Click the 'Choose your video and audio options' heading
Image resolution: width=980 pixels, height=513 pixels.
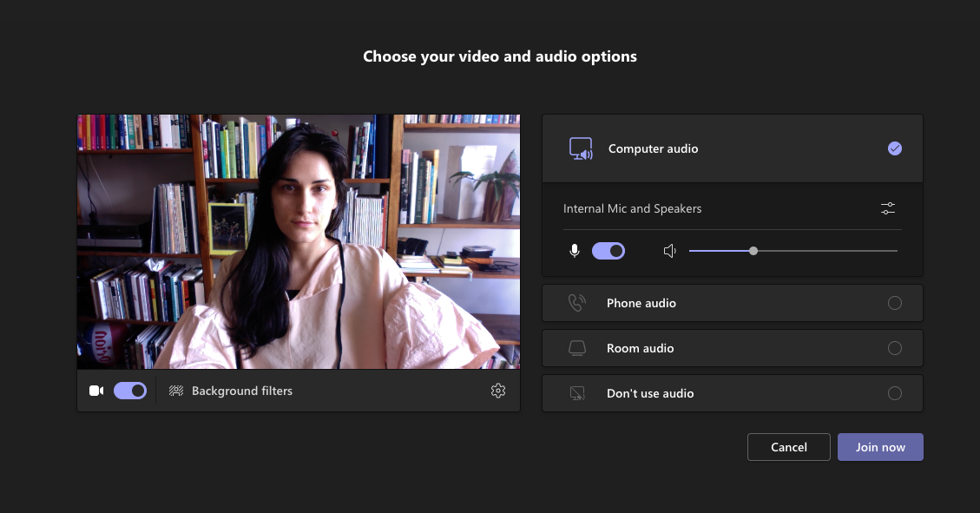point(500,56)
